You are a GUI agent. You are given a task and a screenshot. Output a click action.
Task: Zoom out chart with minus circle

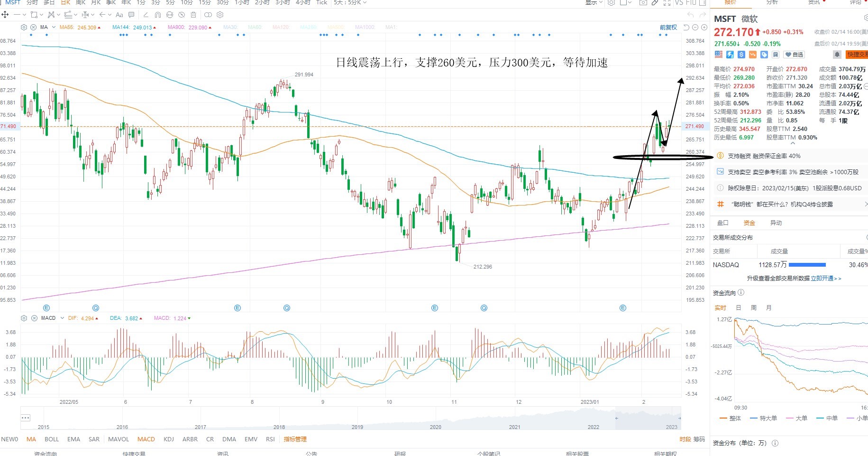pos(695,27)
